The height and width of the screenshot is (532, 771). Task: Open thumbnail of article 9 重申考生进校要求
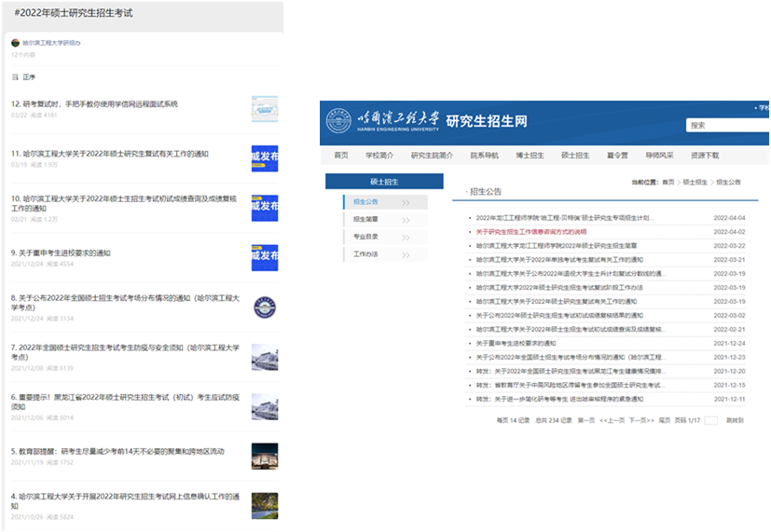[265, 257]
